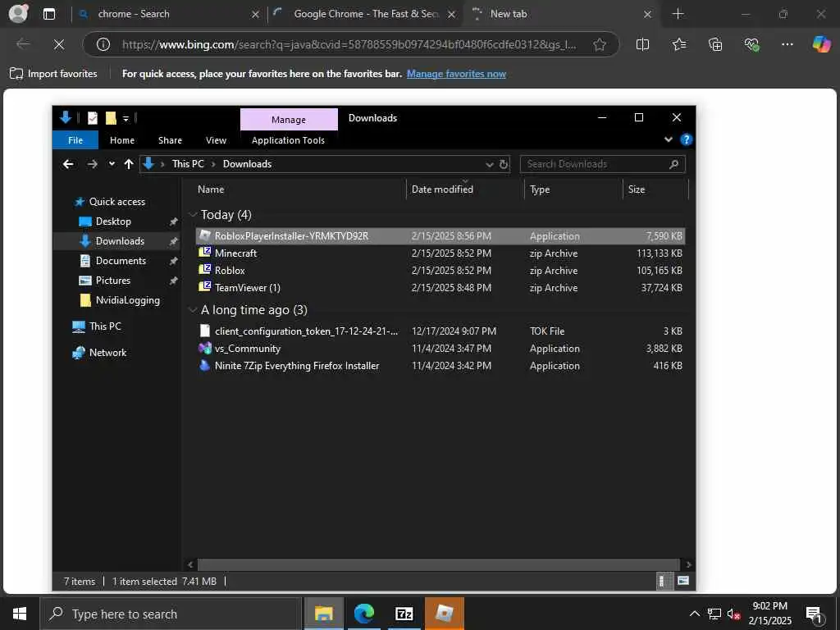Viewport: 840px width, 630px height.
Task: Open Customize Quick Access Toolbar dropdown
Action: pos(126,118)
